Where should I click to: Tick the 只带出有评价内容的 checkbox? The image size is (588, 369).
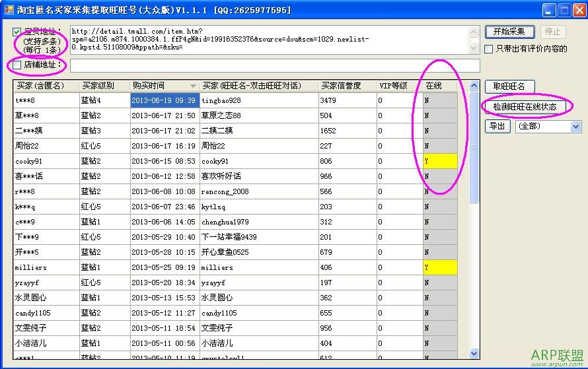click(489, 49)
